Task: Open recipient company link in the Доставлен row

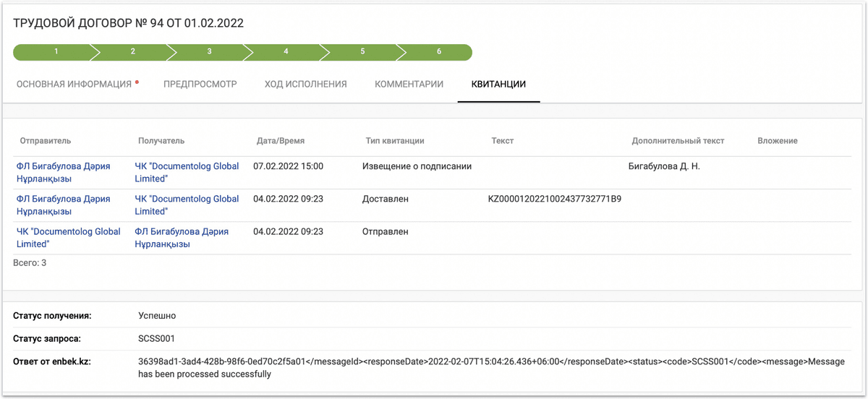Action: point(187,205)
